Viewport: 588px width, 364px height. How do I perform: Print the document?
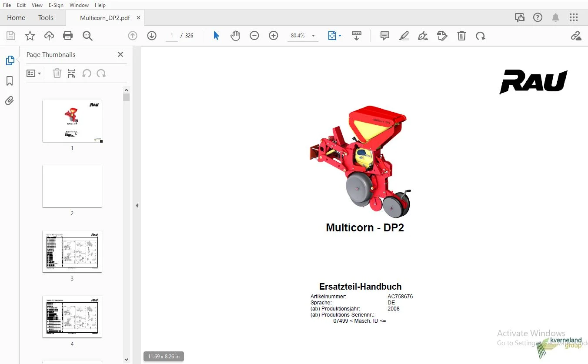tap(68, 36)
